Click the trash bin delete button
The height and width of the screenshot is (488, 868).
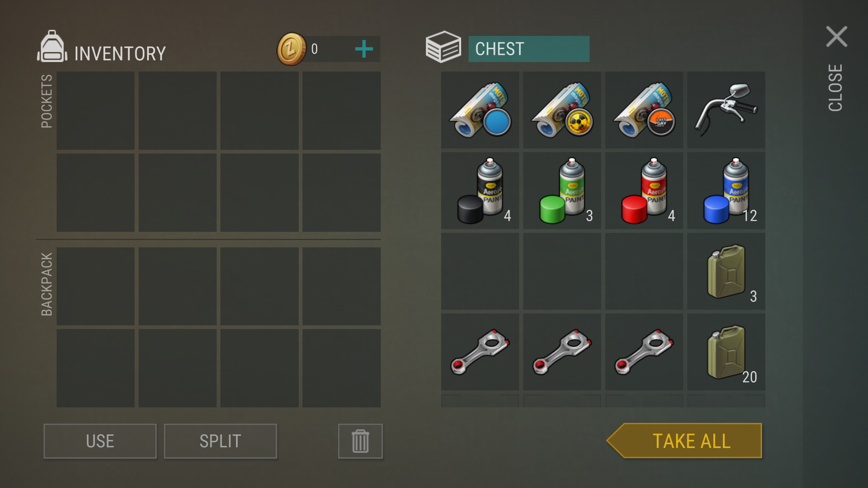[x=360, y=441]
